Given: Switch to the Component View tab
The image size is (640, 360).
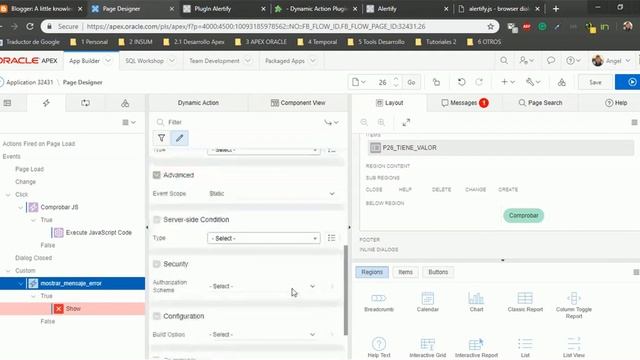Looking at the screenshot, I should tap(298, 103).
